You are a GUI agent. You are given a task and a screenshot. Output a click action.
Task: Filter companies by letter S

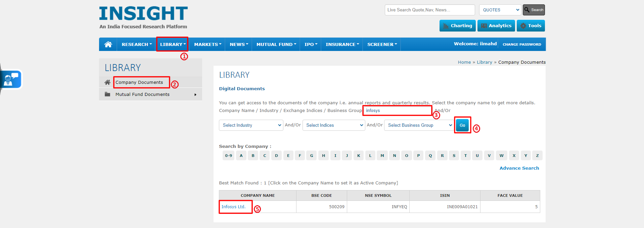[x=454, y=156]
